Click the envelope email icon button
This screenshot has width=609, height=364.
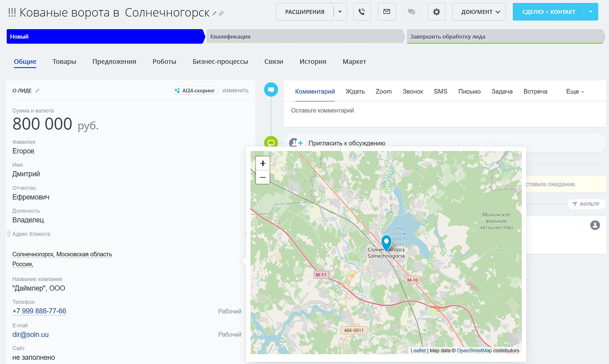click(387, 12)
